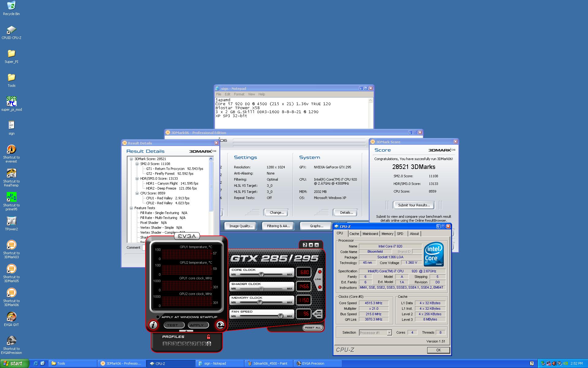Collapse the CPU Score tree node
The image size is (588, 368).
(137, 193)
